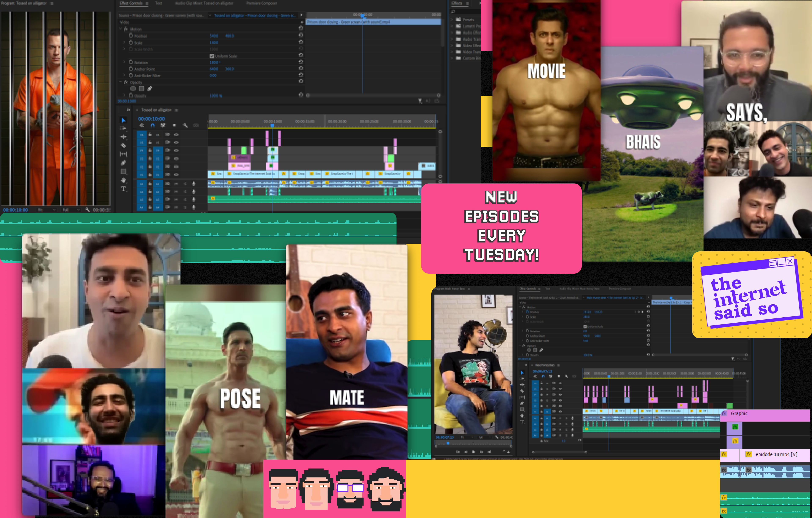Collapse Motion section in top Effect Controls
Image resolution: width=812 pixels, height=518 pixels.
tap(120, 29)
